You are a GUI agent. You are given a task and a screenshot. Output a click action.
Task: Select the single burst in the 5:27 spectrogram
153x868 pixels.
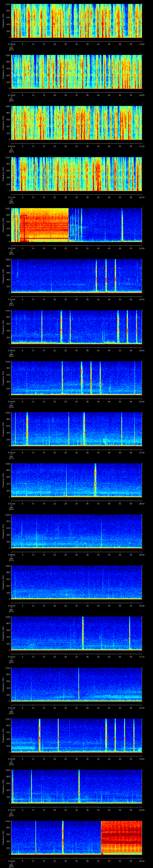pyautogui.click(x=95, y=480)
